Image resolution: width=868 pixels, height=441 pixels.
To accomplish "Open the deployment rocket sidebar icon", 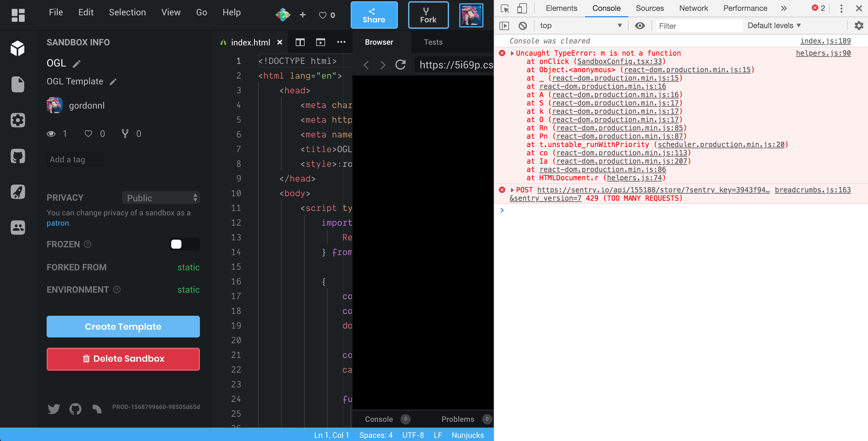I will click(18, 191).
